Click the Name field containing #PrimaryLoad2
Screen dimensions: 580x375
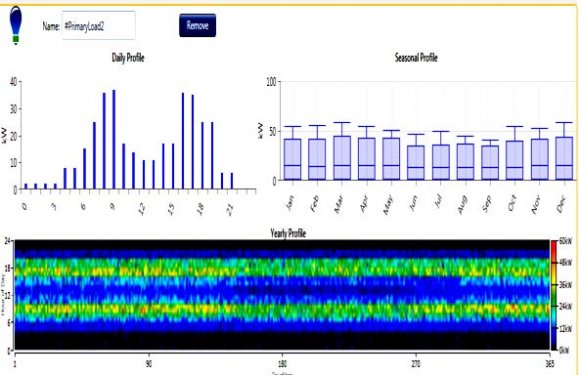point(98,26)
